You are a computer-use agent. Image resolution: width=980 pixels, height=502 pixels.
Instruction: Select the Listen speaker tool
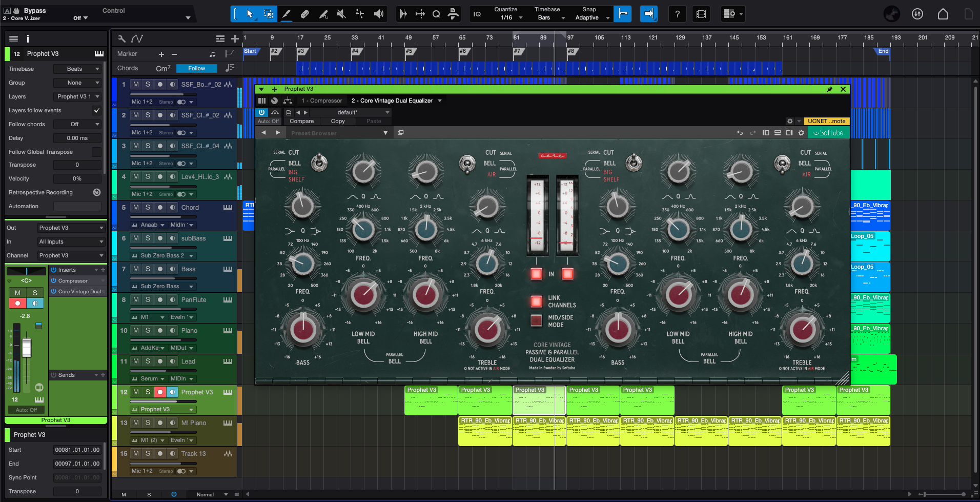[379, 14]
